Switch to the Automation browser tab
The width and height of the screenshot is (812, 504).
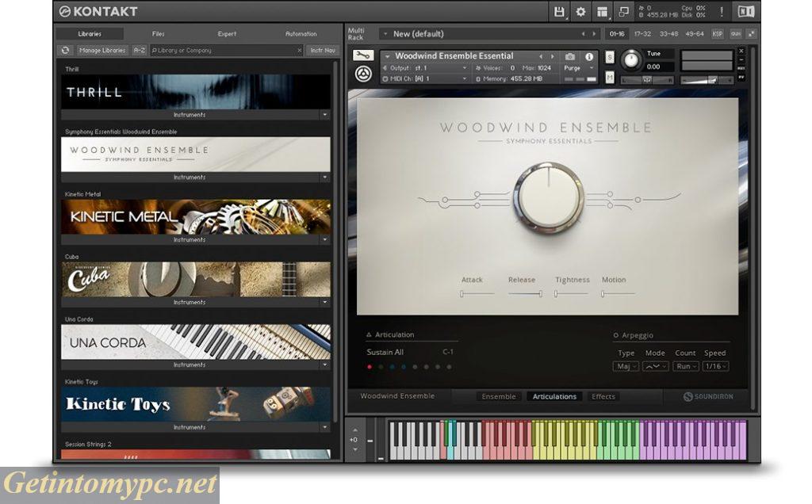(x=301, y=33)
